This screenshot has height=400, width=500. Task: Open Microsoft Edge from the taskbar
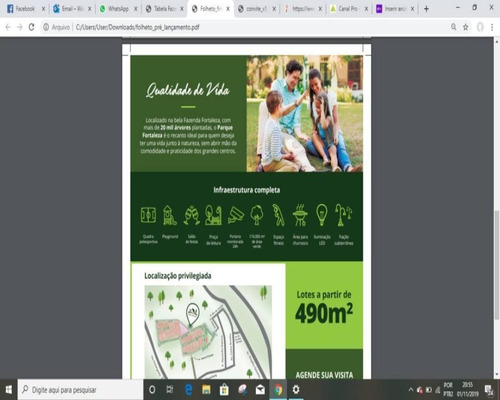tap(188, 389)
